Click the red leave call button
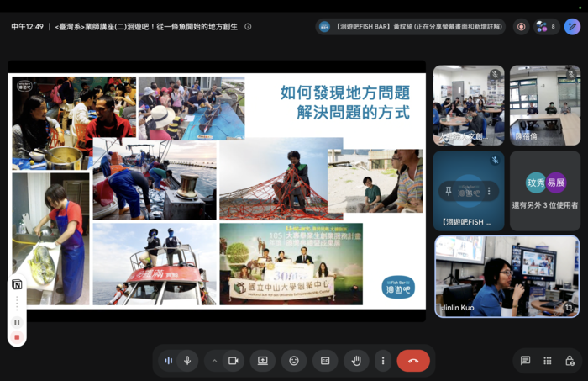The image size is (588, 381). tap(413, 361)
